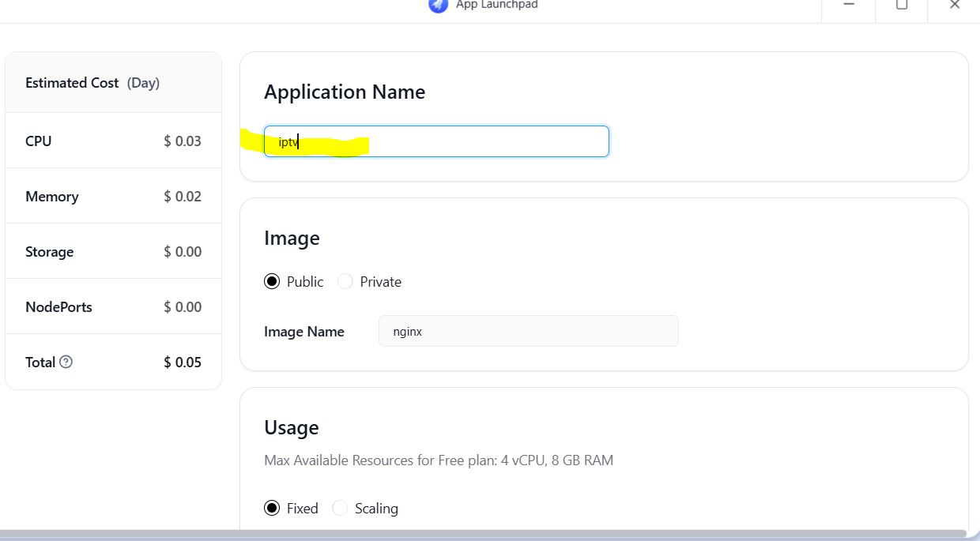Select the Fixed usage radio button

point(272,509)
